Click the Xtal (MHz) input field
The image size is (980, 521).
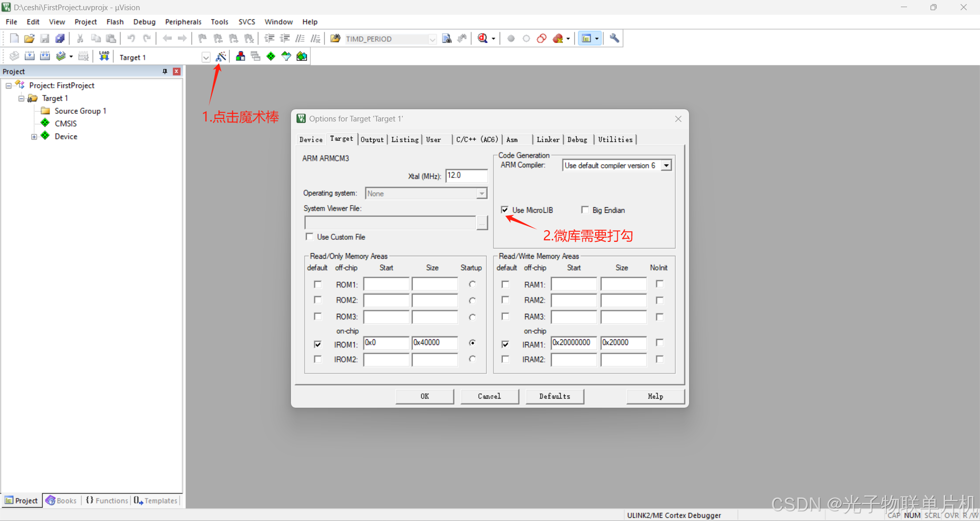467,176
